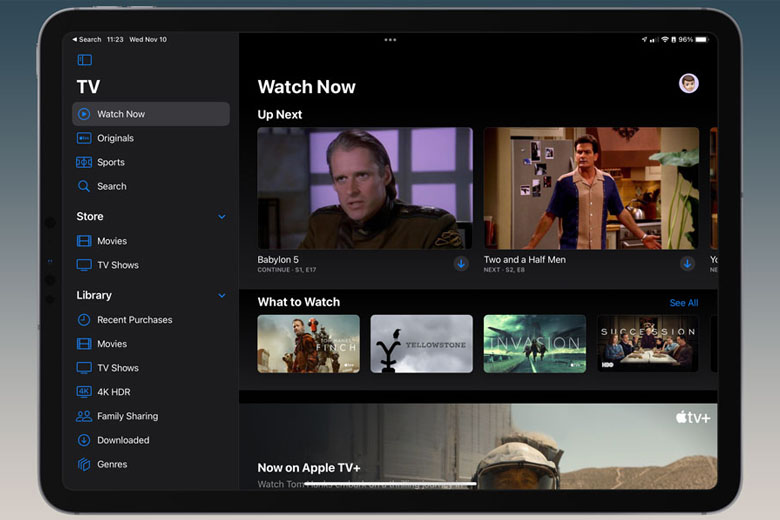Click the Downloaded arrow icon

click(84, 440)
